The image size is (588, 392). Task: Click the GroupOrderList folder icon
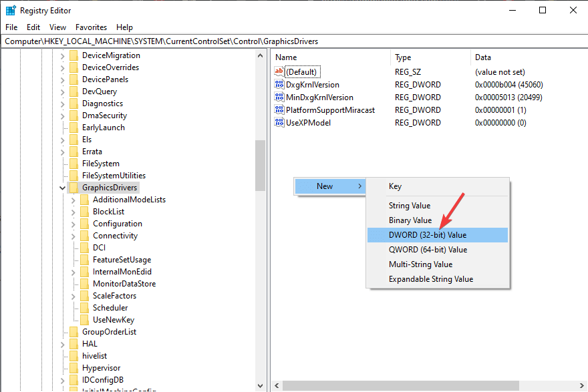point(74,332)
